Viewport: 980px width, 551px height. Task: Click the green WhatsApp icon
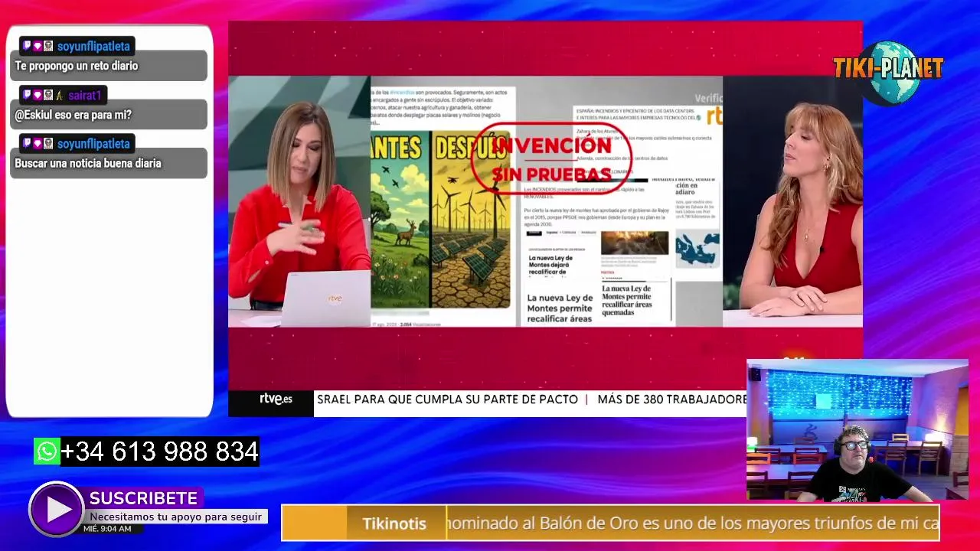tap(47, 452)
